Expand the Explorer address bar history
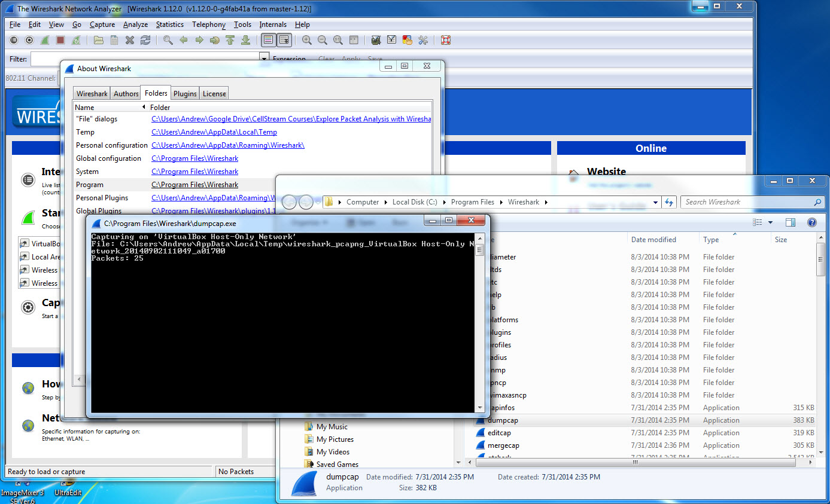The image size is (830, 504). click(656, 202)
